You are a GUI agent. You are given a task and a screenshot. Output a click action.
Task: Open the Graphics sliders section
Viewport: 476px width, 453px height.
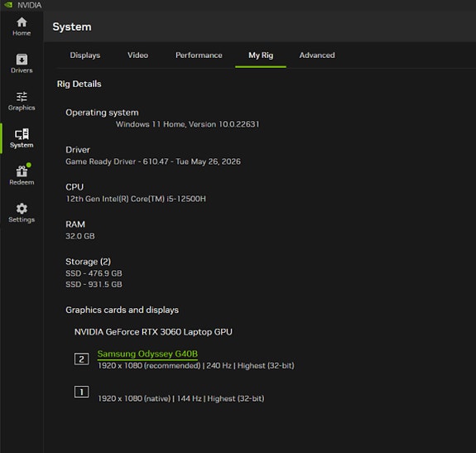pyautogui.click(x=22, y=101)
